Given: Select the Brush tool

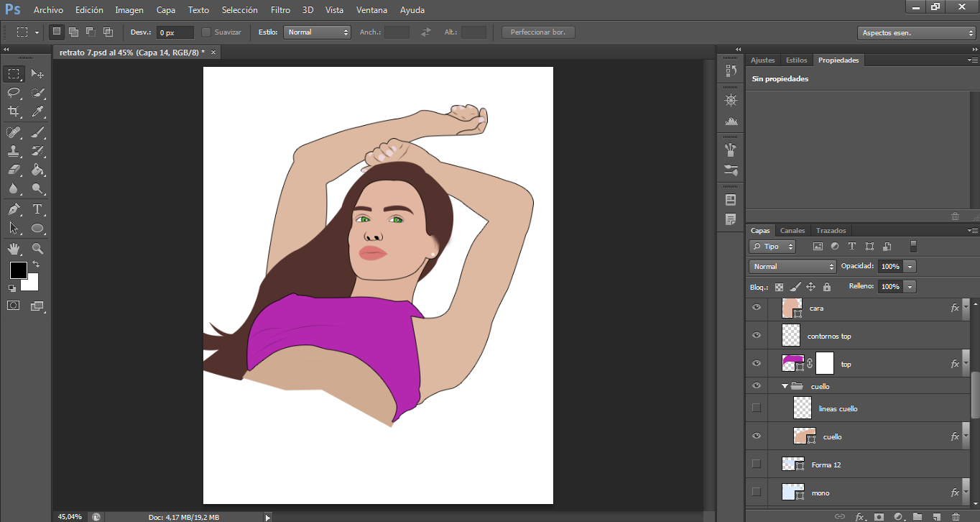Looking at the screenshot, I should [38, 132].
